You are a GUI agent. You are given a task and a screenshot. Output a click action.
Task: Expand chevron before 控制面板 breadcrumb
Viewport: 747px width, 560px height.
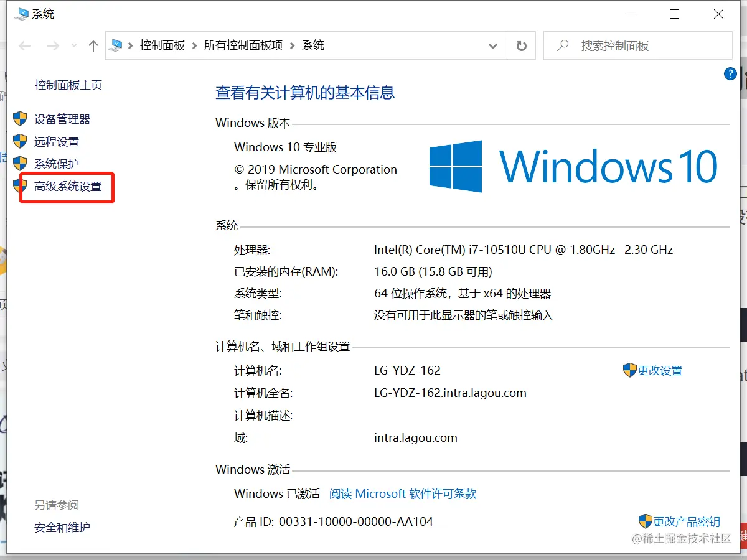pos(131,45)
